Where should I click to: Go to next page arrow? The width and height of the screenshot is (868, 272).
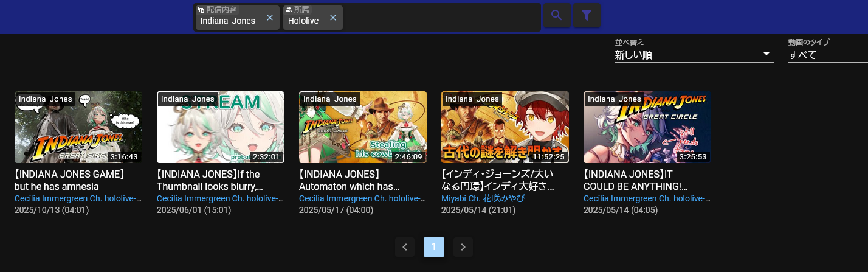pos(463,247)
